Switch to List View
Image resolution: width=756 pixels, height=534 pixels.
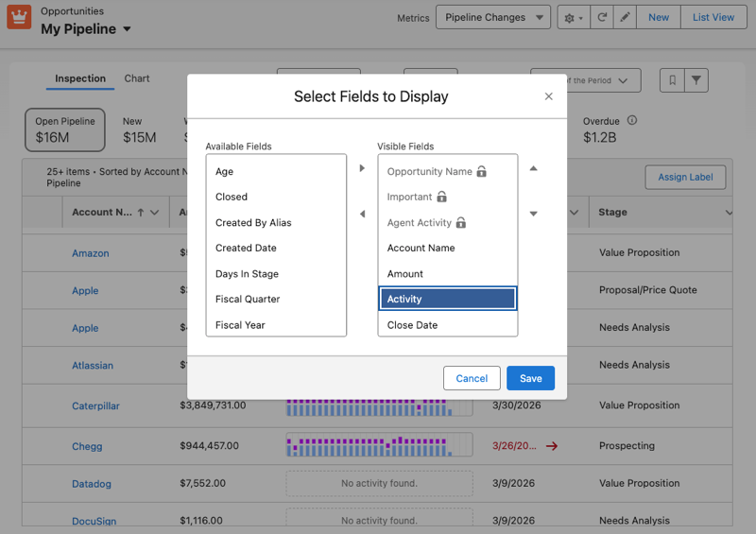(713, 17)
